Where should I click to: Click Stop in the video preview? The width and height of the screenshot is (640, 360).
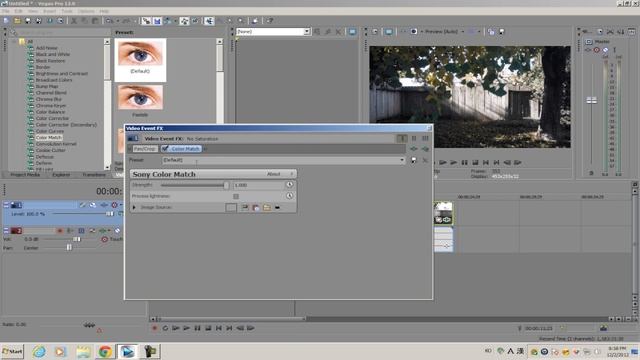475,162
